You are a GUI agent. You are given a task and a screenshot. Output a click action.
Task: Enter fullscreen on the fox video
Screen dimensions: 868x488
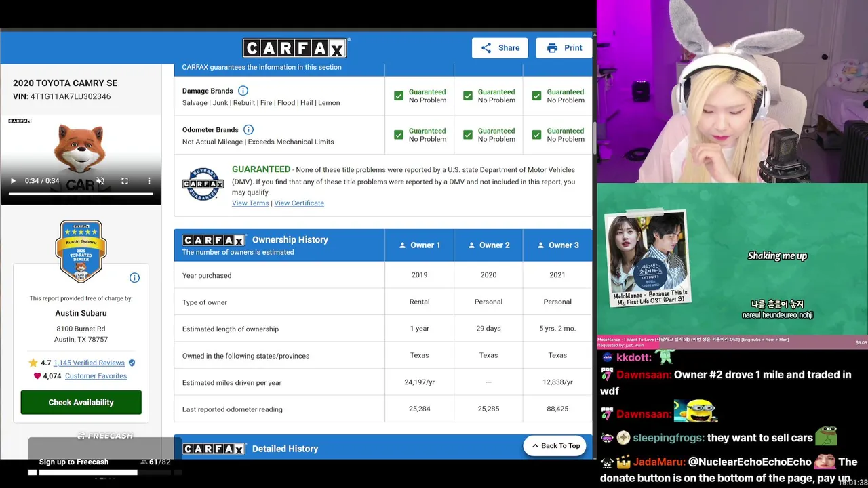[x=125, y=181]
